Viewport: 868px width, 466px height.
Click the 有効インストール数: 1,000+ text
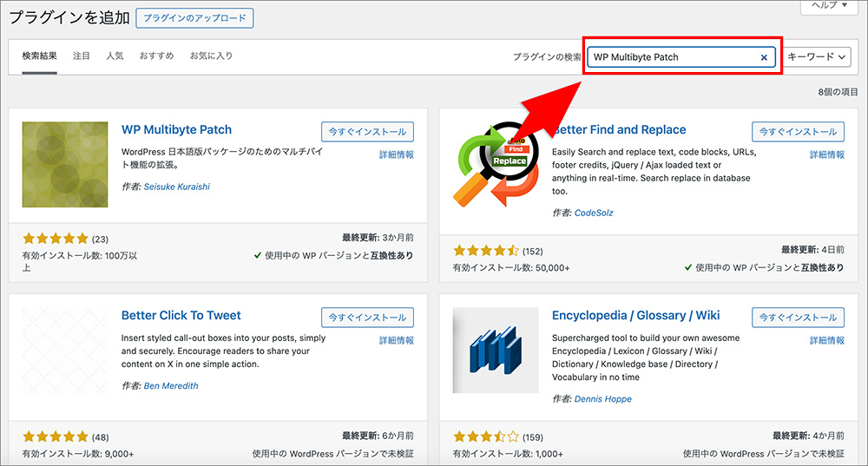tap(508, 454)
